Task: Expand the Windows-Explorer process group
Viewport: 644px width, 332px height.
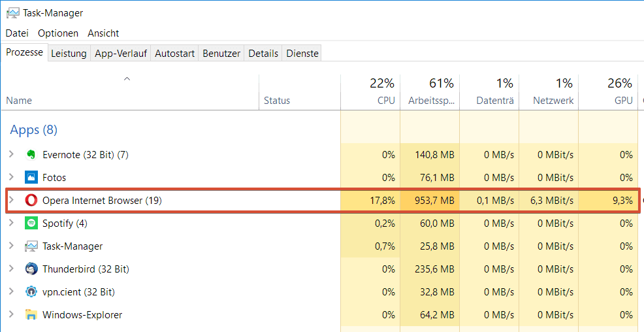Action: pos(12,314)
